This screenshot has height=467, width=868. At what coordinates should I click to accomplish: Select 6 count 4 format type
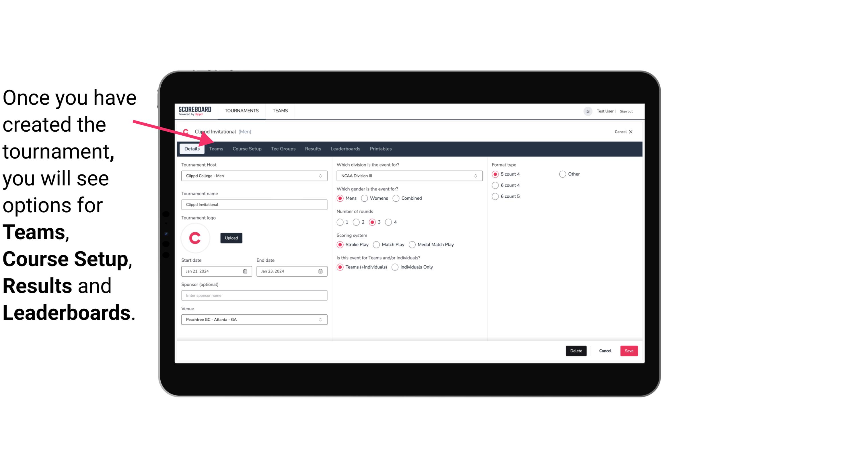click(x=495, y=185)
